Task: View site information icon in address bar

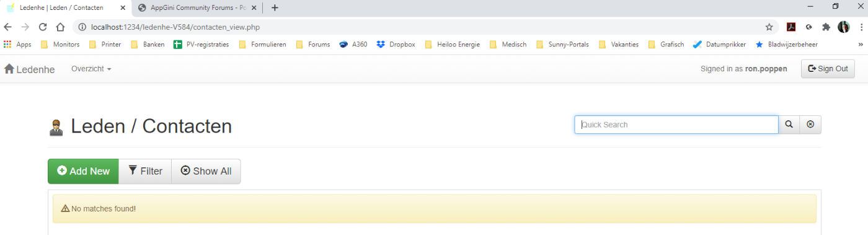Action: [81, 27]
